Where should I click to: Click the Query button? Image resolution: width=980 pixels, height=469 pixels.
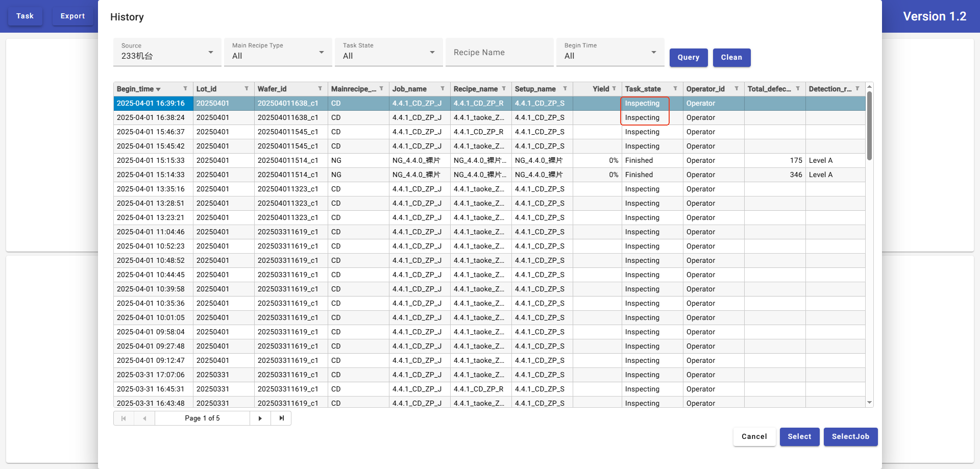(689, 58)
